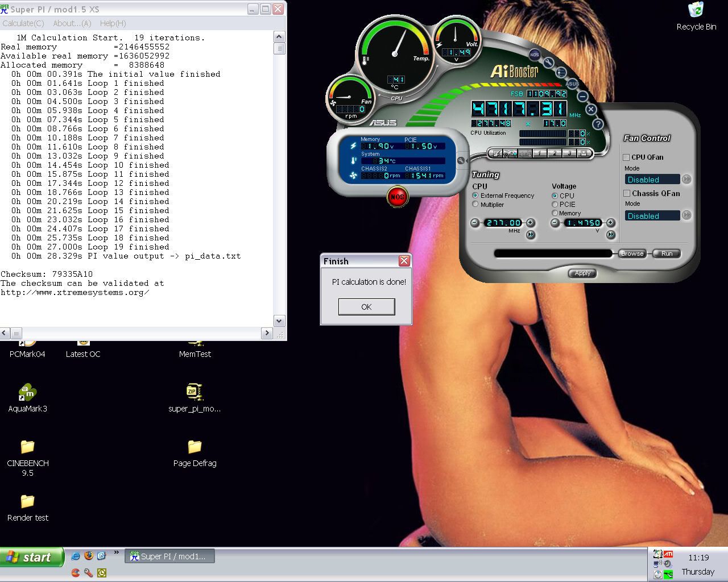The image size is (728, 582).
Task: Increase the external frequency with plus button
Action: tap(530, 223)
